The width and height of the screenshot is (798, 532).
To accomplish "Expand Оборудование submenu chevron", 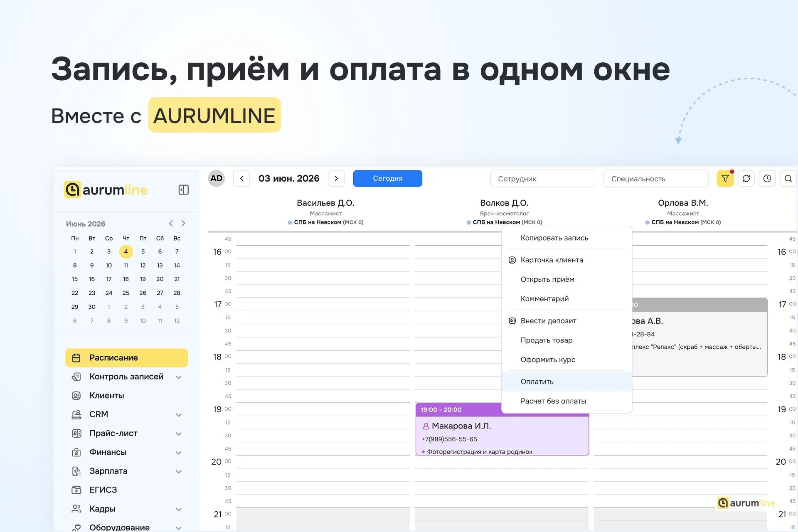I will pos(179,528).
